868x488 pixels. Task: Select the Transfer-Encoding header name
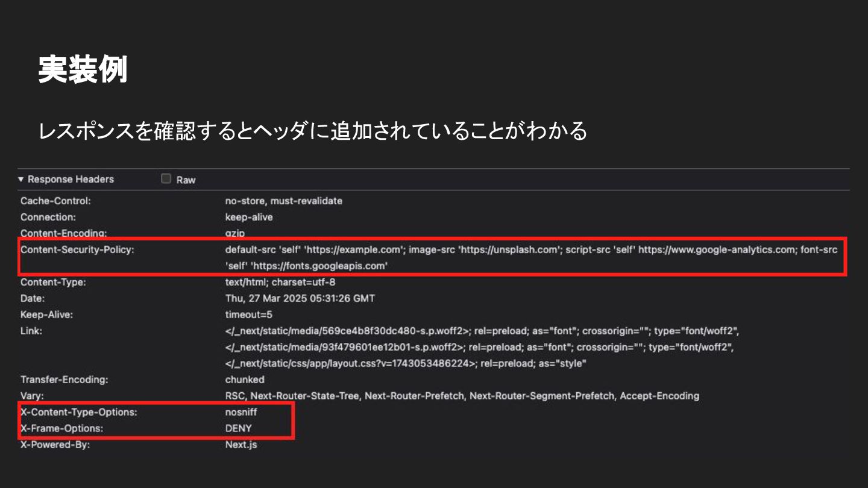[64, 380]
